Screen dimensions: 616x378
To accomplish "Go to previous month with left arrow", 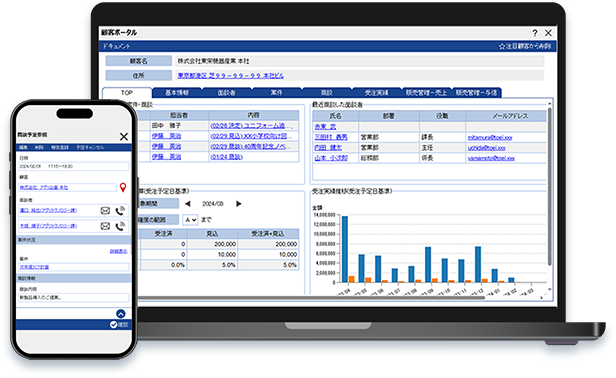I will click(188, 204).
